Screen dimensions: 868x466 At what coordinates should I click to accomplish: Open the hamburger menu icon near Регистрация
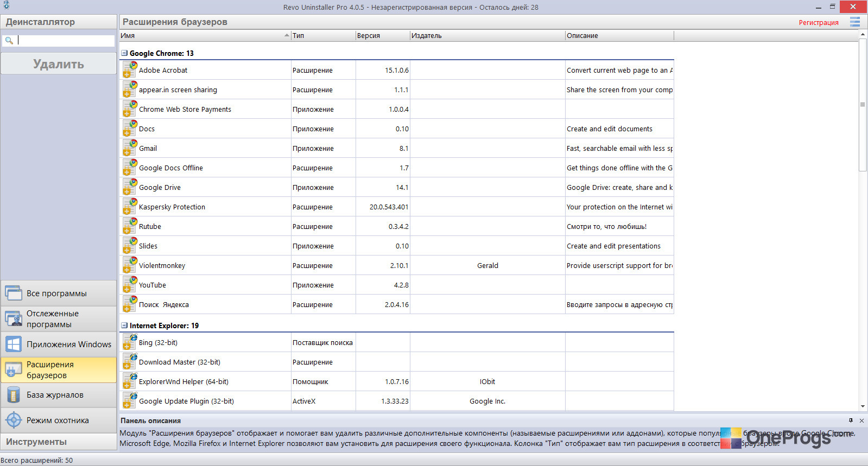(855, 22)
